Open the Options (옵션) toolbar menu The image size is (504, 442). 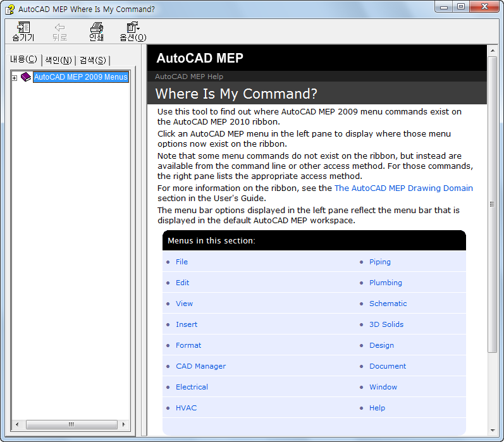coord(133,32)
